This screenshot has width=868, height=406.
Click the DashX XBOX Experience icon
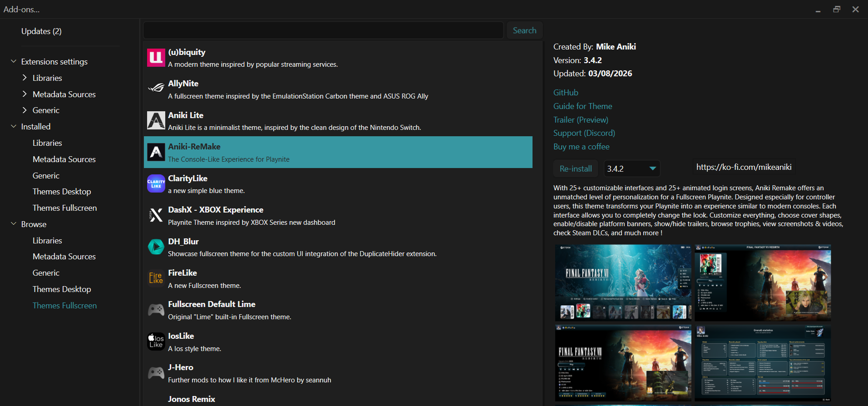pos(156,215)
